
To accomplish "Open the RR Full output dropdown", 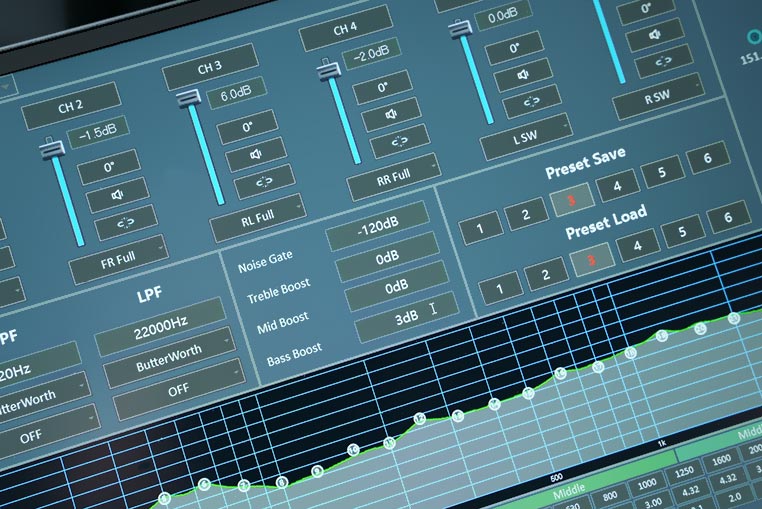I will 394,178.
